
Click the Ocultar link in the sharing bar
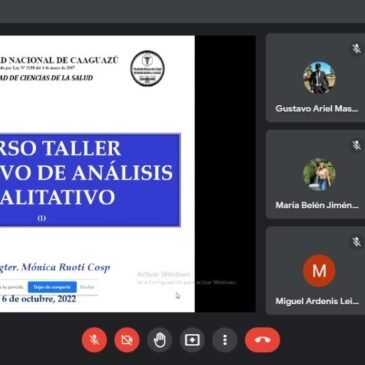click(87, 287)
